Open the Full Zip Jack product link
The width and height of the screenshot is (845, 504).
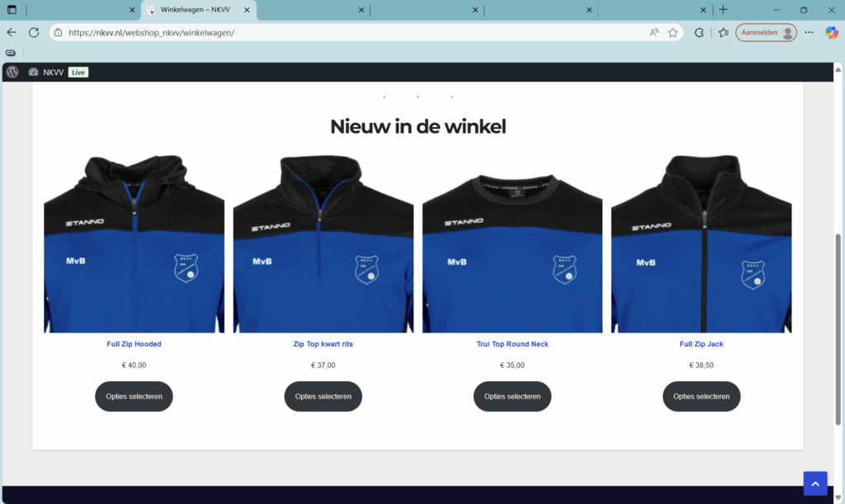701,344
